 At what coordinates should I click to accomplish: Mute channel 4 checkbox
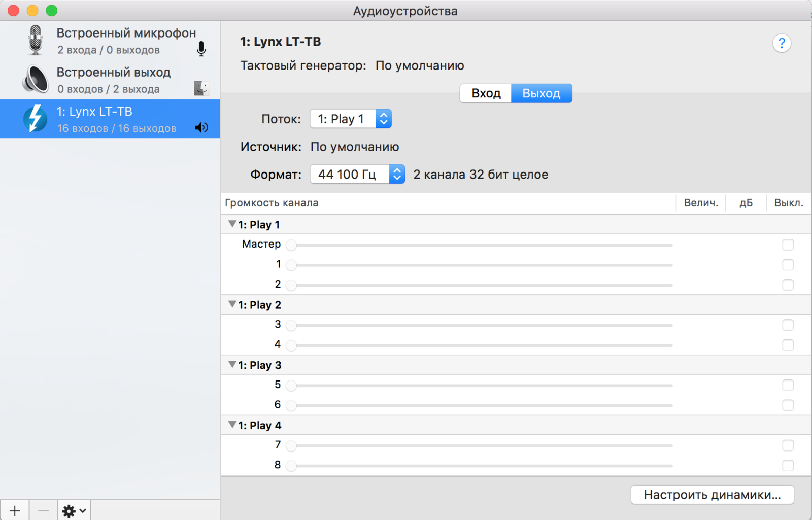[788, 345]
